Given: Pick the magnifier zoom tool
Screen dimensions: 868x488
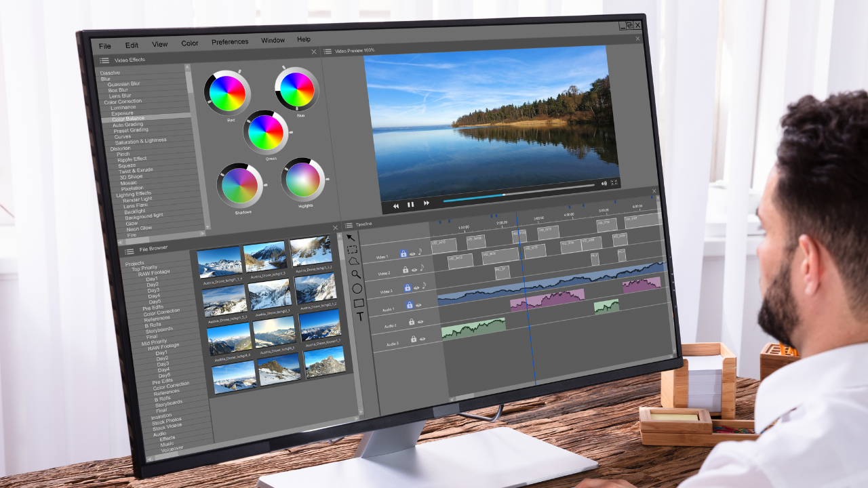Looking at the screenshot, I should (x=355, y=274).
